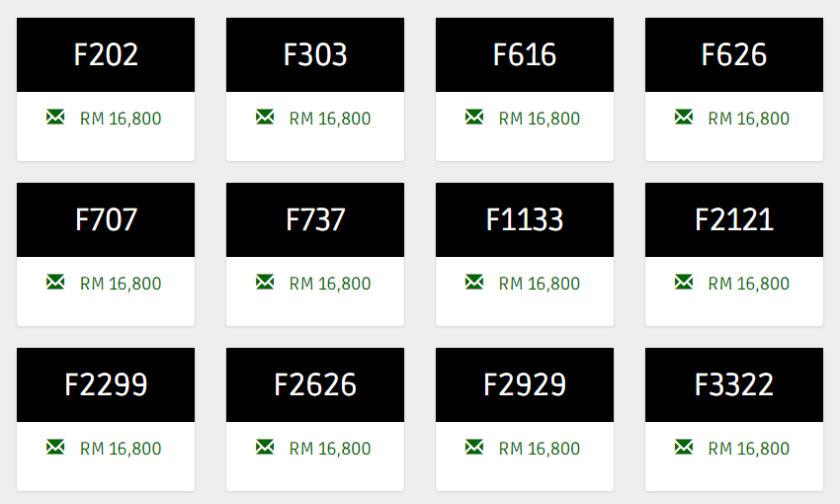The height and width of the screenshot is (504, 840).
Task: Click the F2929 plate title
Action: pyautogui.click(x=525, y=384)
